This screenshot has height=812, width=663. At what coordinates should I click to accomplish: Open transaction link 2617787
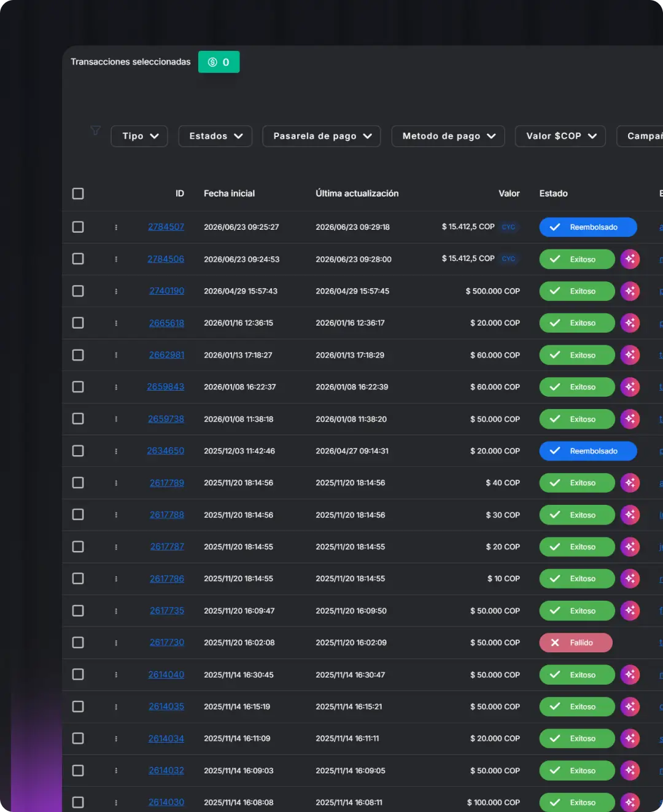(167, 547)
